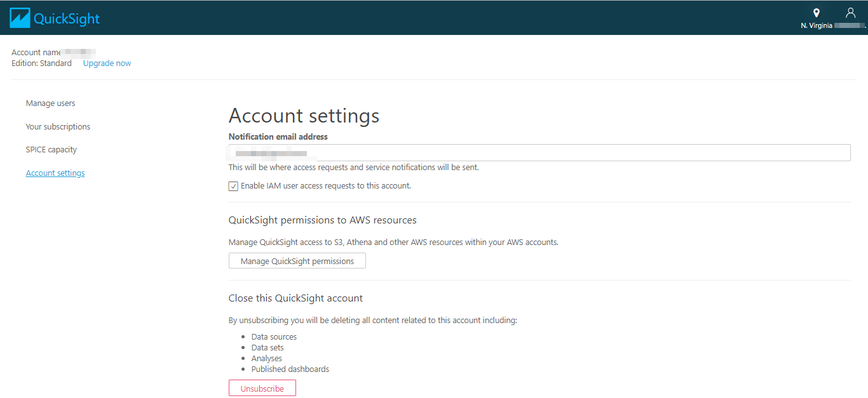Click the Manage QuickSight permissions button

(x=297, y=260)
